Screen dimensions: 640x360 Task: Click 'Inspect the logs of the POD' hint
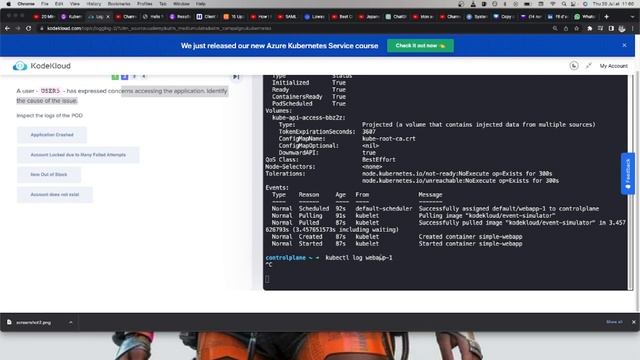[49, 116]
